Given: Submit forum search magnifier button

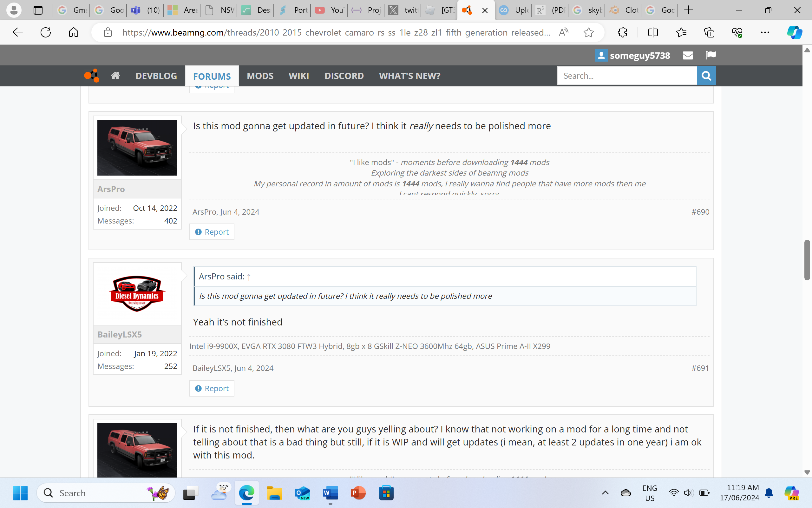Looking at the screenshot, I should tap(706, 76).
